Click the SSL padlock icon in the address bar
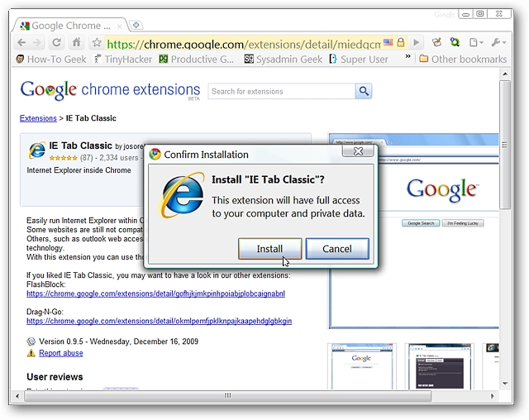This screenshot has height=420, width=529. coord(400,43)
